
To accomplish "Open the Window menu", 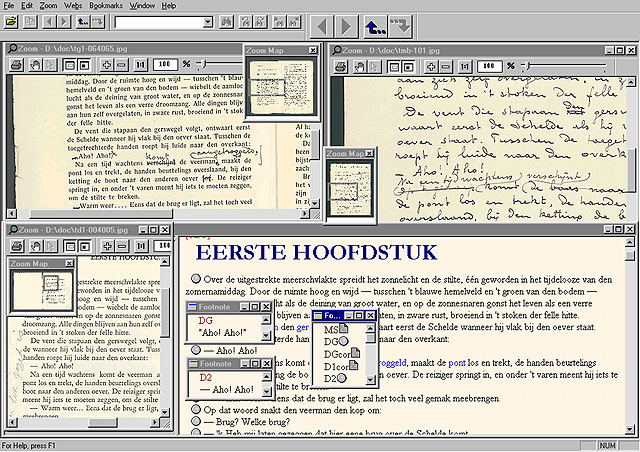I will click(142, 6).
